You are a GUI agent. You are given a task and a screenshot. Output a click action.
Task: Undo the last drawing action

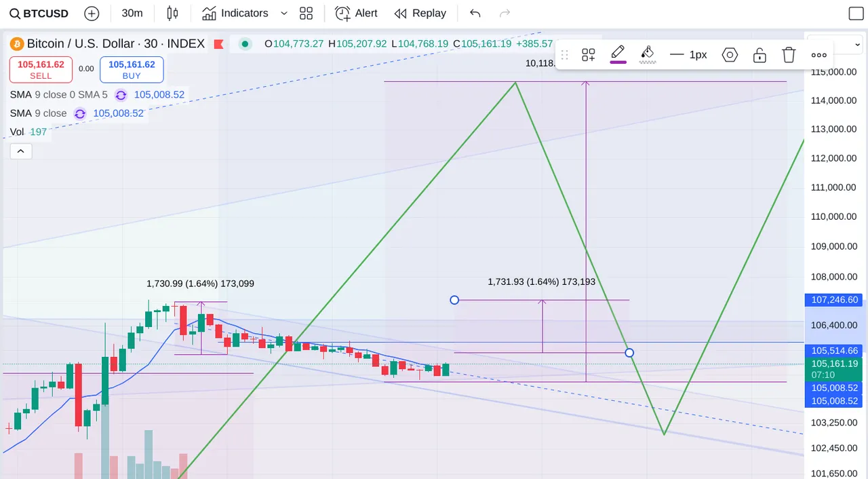click(475, 13)
